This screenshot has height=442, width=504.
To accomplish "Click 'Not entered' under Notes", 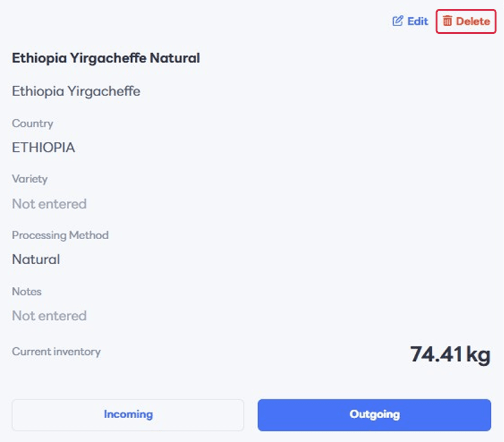I will pyautogui.click(x=49, y=316).
